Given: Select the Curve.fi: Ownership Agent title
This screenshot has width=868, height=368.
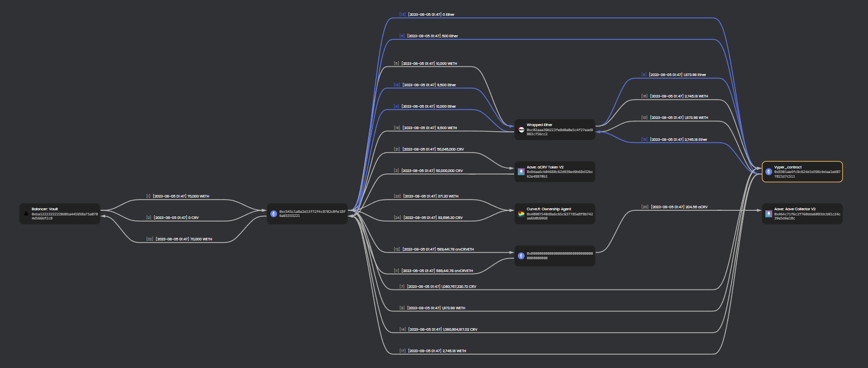Looking at the screenshot, I should [x=549, y=209].
